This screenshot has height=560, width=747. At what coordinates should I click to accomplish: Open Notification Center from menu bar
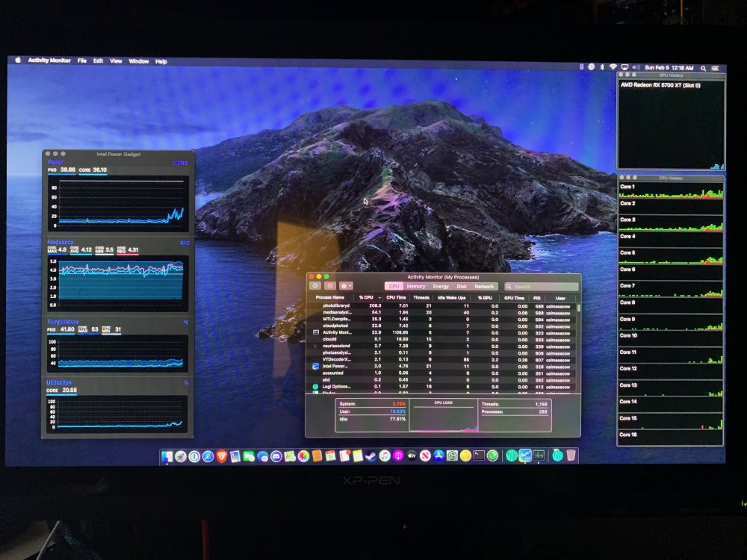point(715,68)
